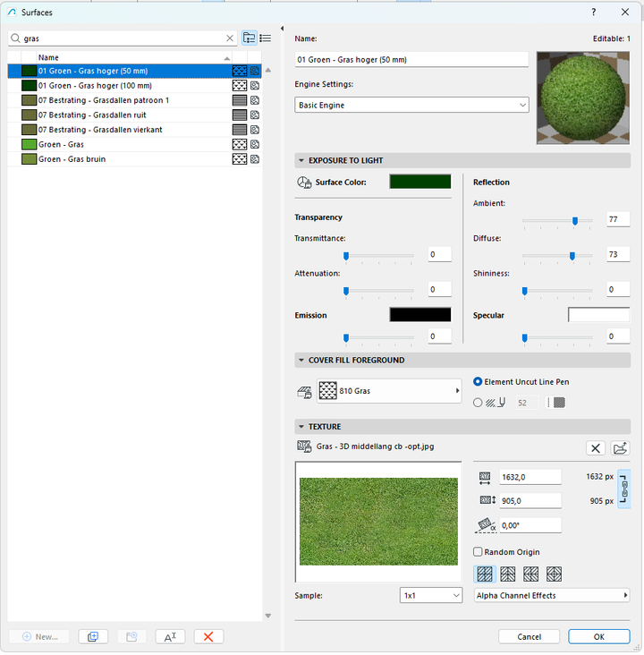Open the 810 Gras fill selector

389,391
